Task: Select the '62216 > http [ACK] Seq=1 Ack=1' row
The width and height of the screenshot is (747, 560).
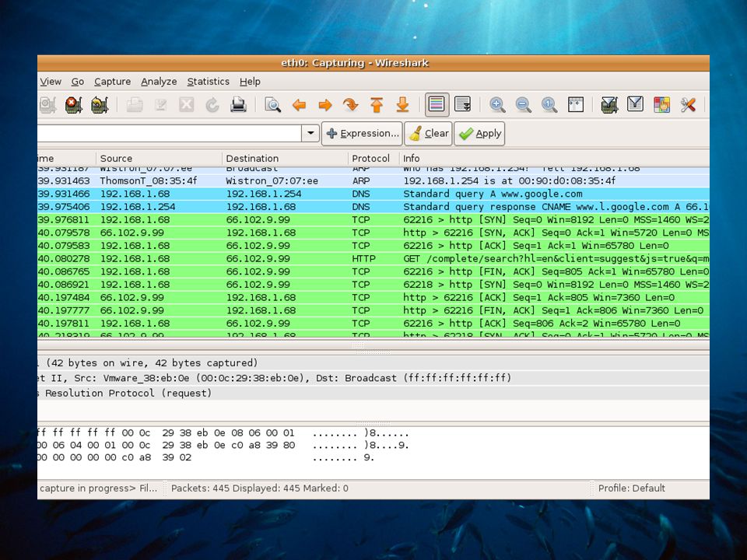Action: click(373, 246)
